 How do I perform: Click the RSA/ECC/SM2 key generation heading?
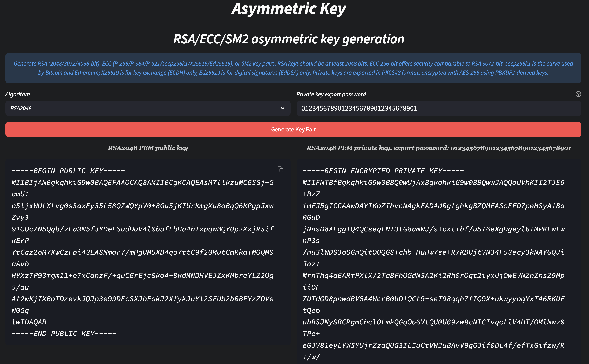point(289,39)
